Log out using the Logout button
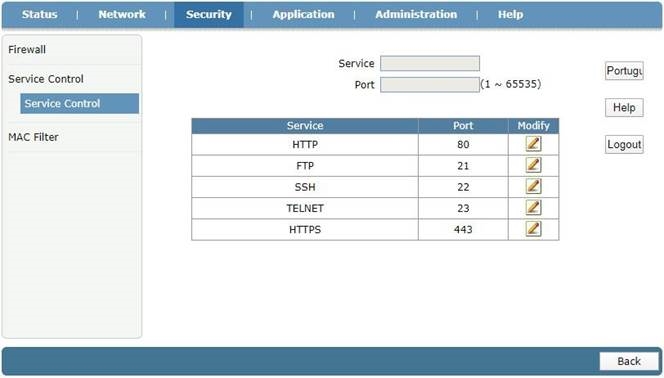The image size is (664, 378). [624, 145]
